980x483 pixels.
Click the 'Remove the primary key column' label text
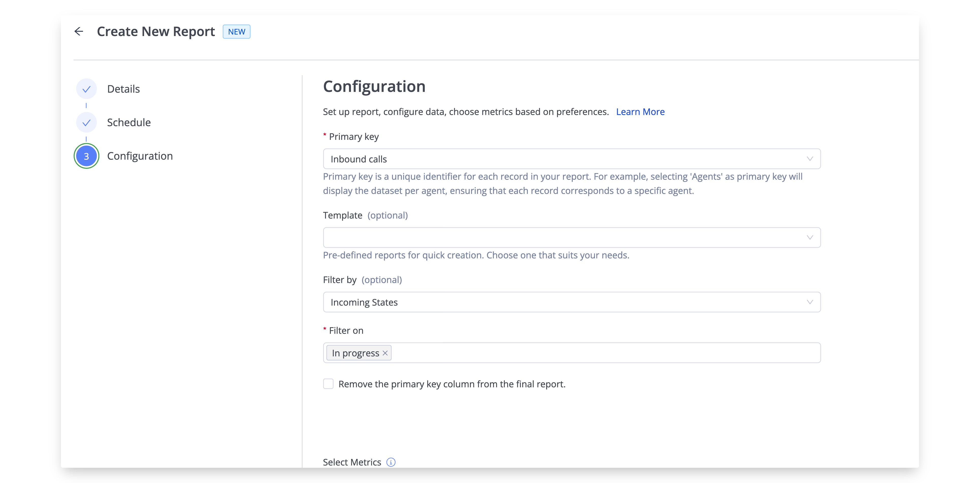tap(452, 384)
